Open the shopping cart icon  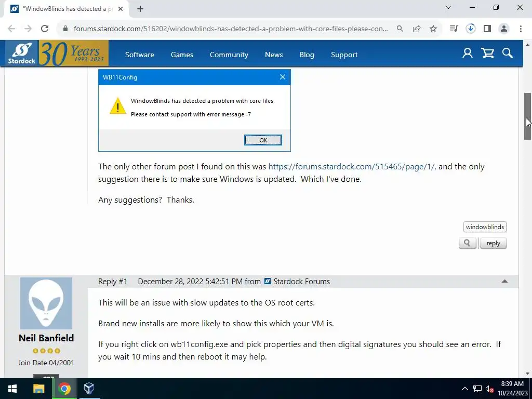coord(487,54)
